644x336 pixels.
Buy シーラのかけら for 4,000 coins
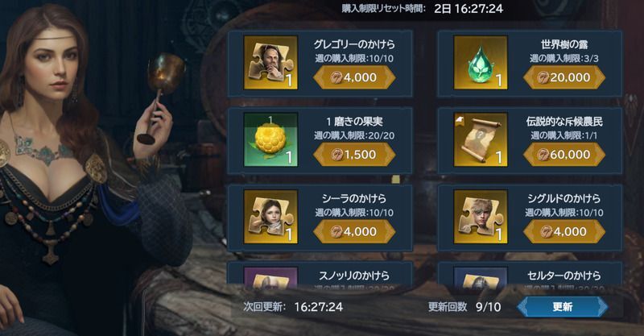354,231
